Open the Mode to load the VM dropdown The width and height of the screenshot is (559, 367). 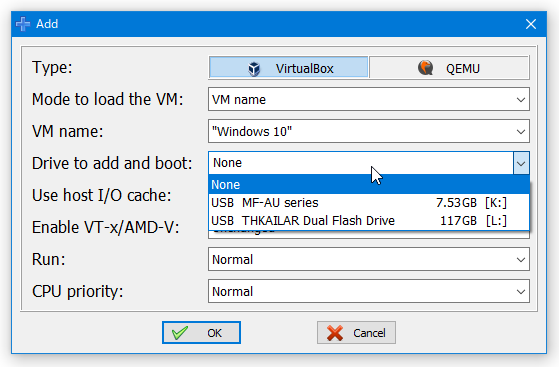[x=369, y=99]
